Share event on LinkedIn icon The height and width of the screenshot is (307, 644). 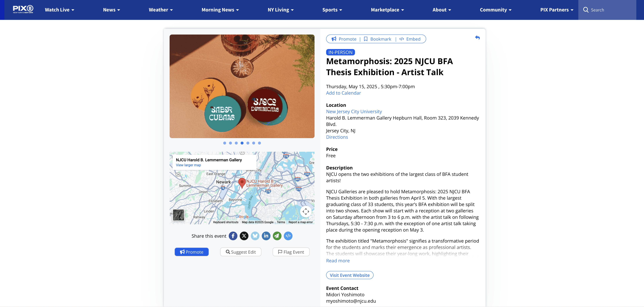click(266, 236)
